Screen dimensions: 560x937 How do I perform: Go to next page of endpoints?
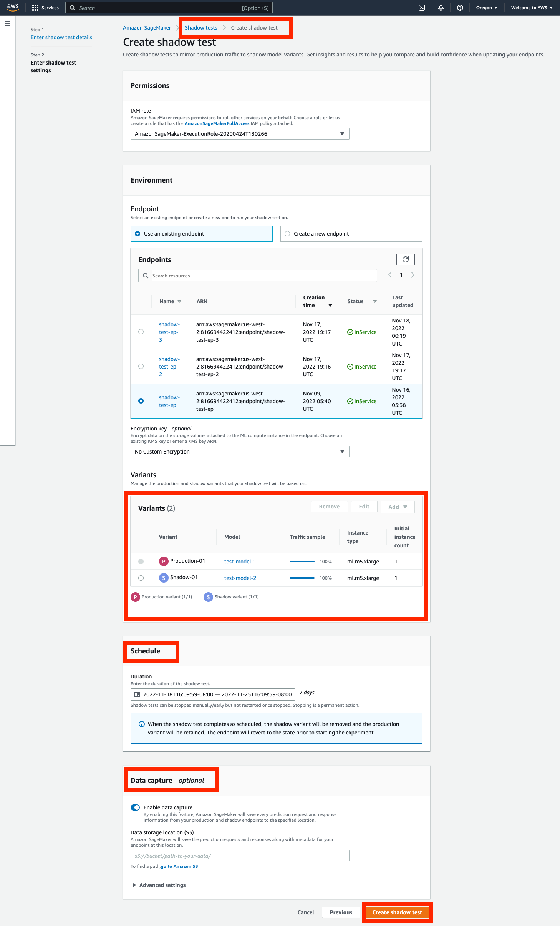pyautogui.click(x=413, y=275)
